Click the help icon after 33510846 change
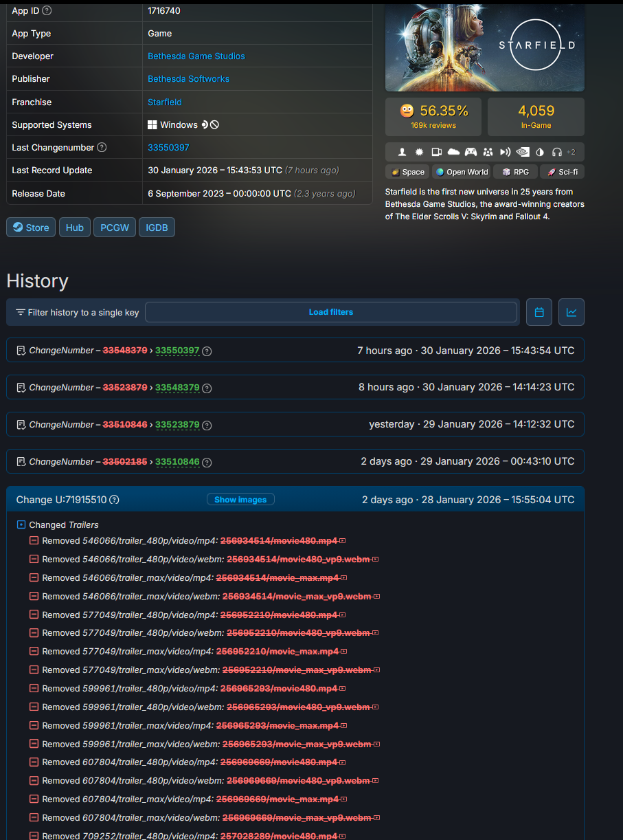 tap(207, 463)
